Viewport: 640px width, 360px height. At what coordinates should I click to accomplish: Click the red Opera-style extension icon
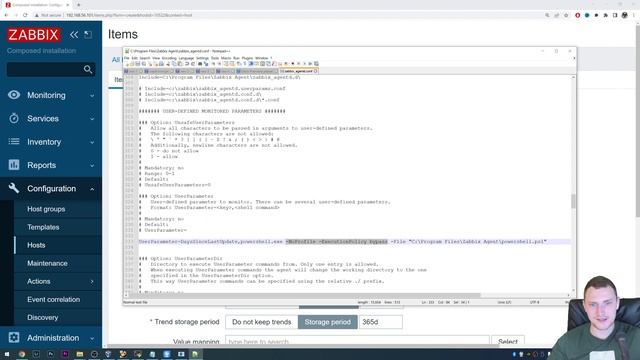click(577, 15)
